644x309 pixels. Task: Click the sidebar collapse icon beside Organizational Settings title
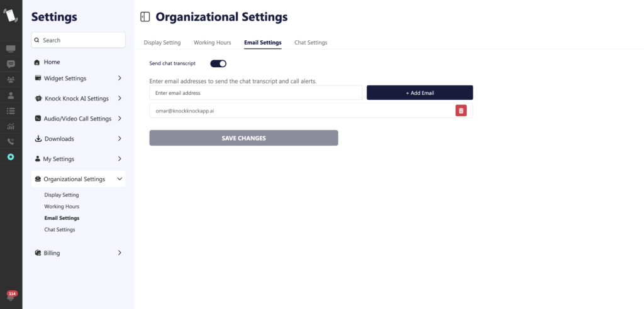click(145, 17)
